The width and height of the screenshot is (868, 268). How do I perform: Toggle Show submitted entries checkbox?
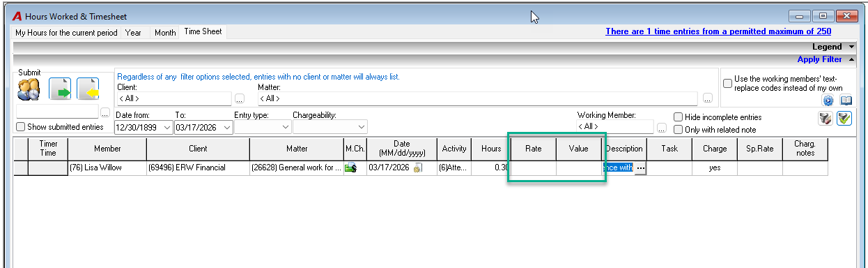point(20,127)
